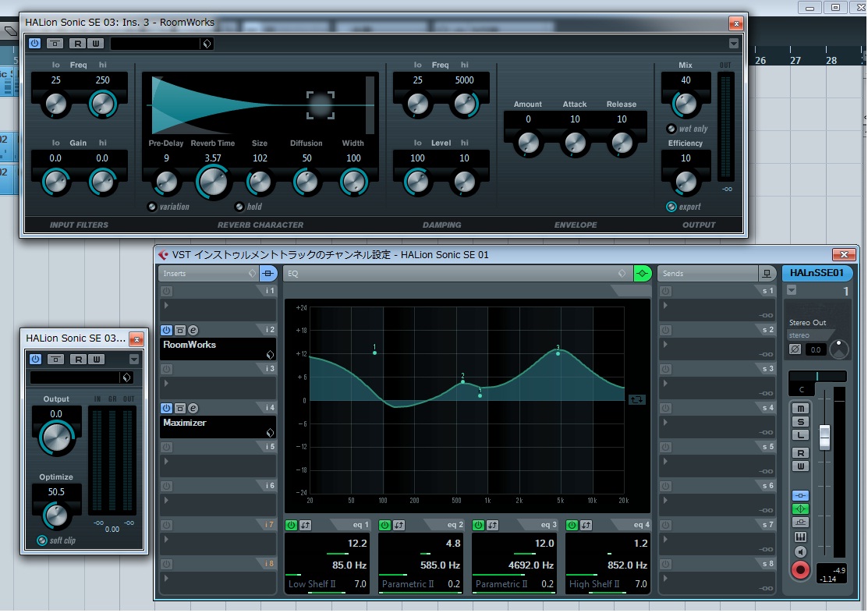868x613 pixels.
Task: Toggle the hold button in RoomWorks
Action: click(x=239, y=207)
